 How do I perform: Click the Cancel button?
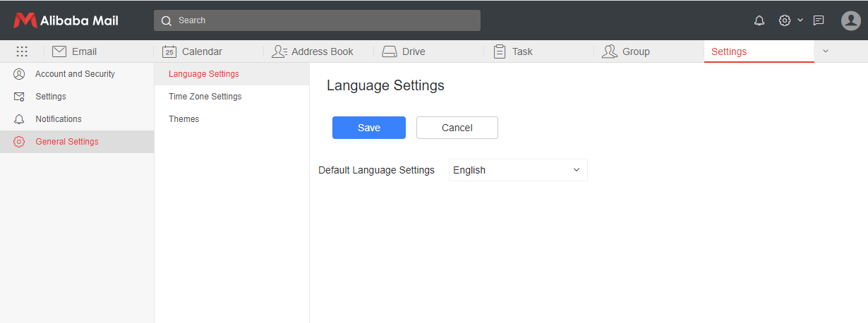coord(457,128)
